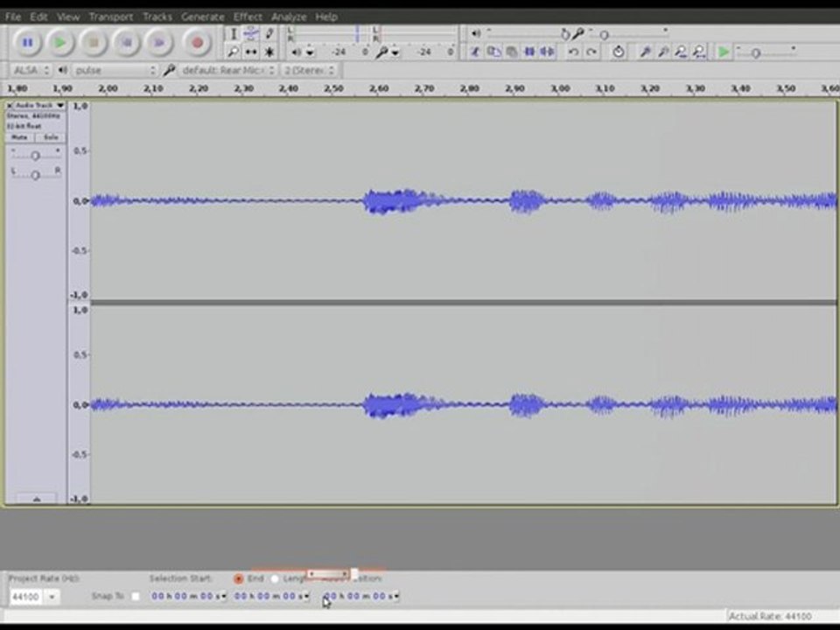Click the track gain slider knob
The image size is (840, 630).
point(35,156)
